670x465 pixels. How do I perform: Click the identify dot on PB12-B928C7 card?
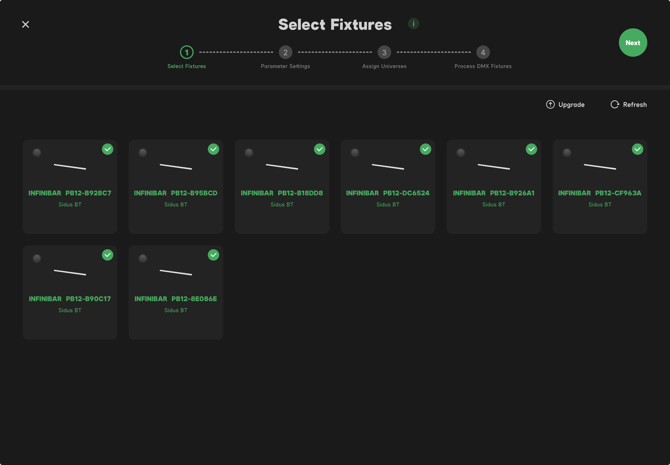coord(37,153)
